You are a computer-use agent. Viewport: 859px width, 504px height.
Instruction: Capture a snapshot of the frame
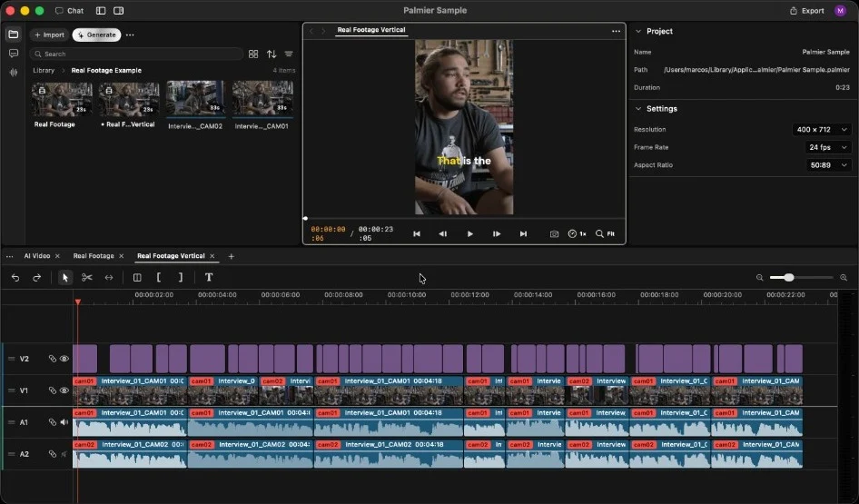click(x=554, y=234)
